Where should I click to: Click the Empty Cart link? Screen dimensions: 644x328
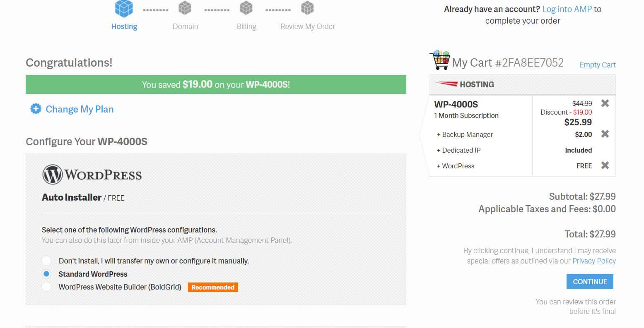coord(598,65)
